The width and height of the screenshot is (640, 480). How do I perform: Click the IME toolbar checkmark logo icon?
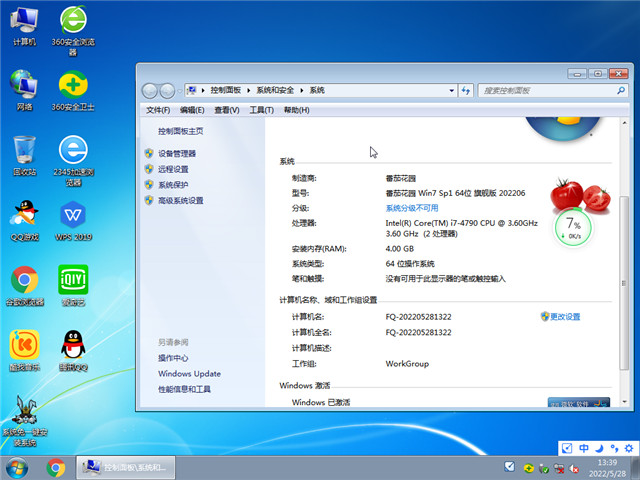click(567, 448)
